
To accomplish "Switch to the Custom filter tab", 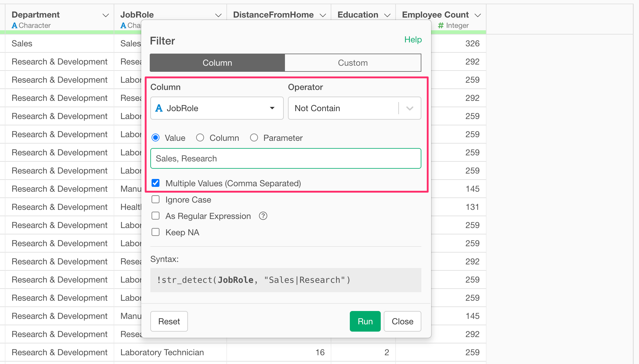I will pos(353,63).
